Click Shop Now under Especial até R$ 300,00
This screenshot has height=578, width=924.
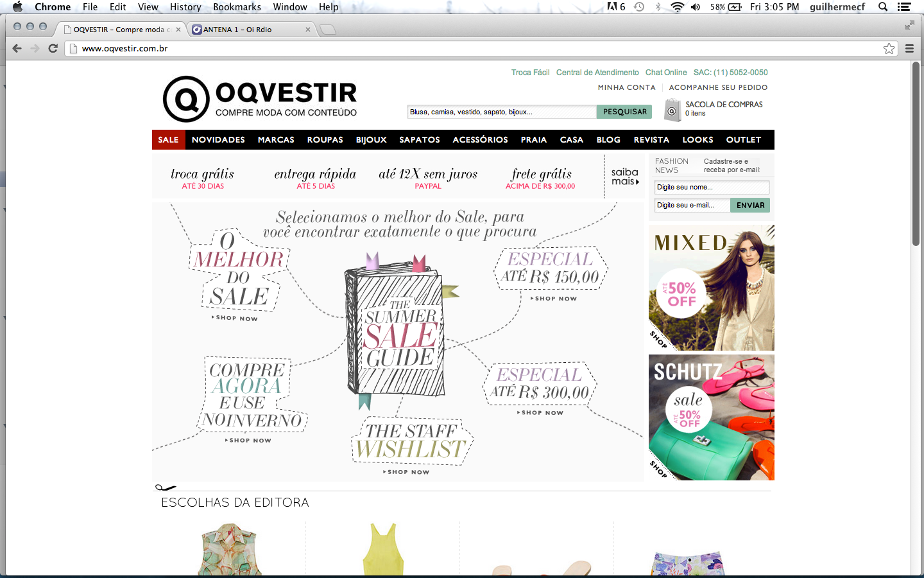pos(540,413)
